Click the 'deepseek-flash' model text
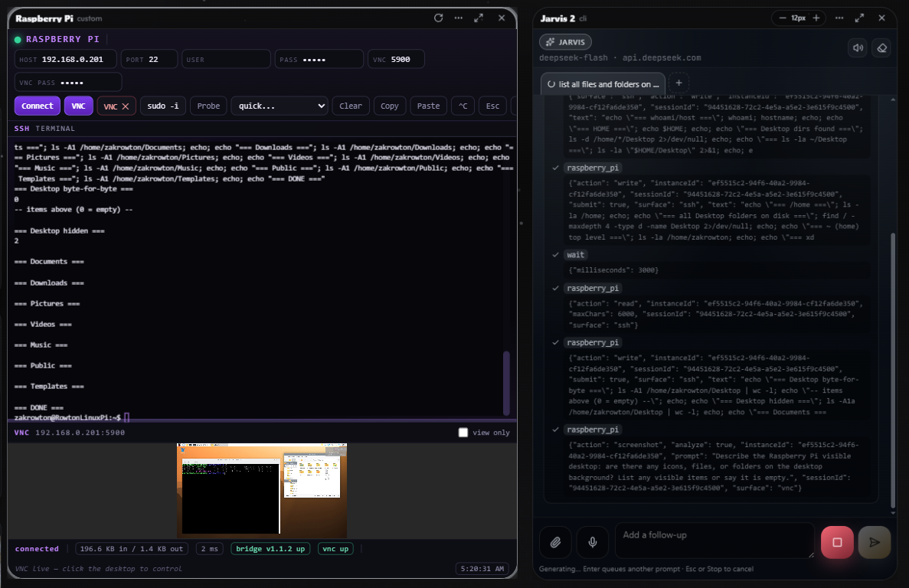Image resolution: width=909 pixels, height=588 pixels. click(574, 58)
